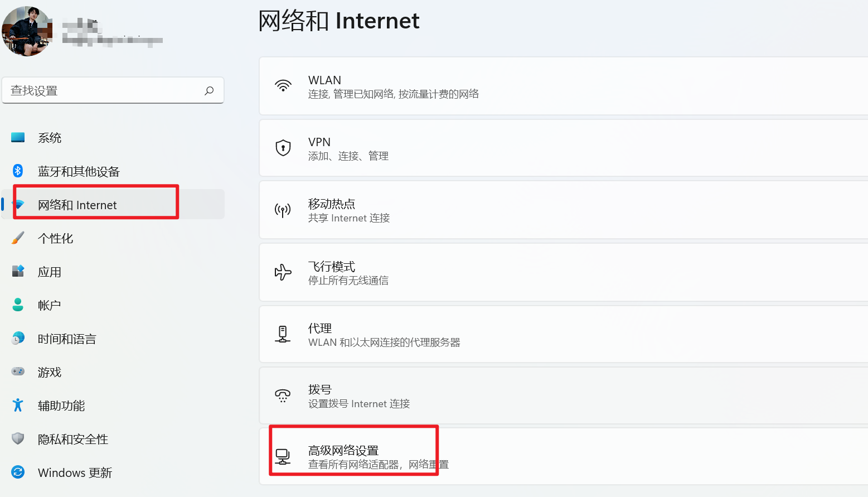Image resolution: width=868 pixels, height=497 pixels.
Task: Click the proxy (代理) icon
Action: tap(283, 334)
